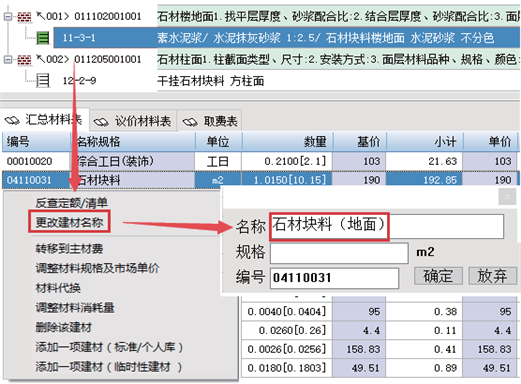The width and height of the screenshot is (521, 384).
Task: Click the green list icon of 11-3-1
Action: (x=43, y=38)
